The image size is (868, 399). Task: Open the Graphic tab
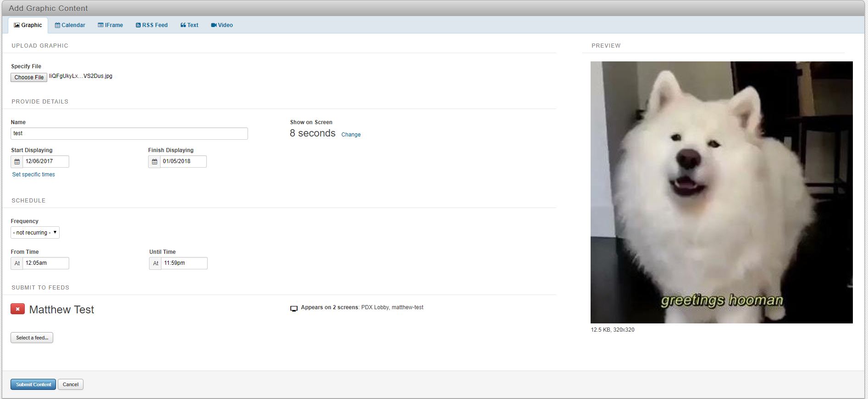(28, 25)
